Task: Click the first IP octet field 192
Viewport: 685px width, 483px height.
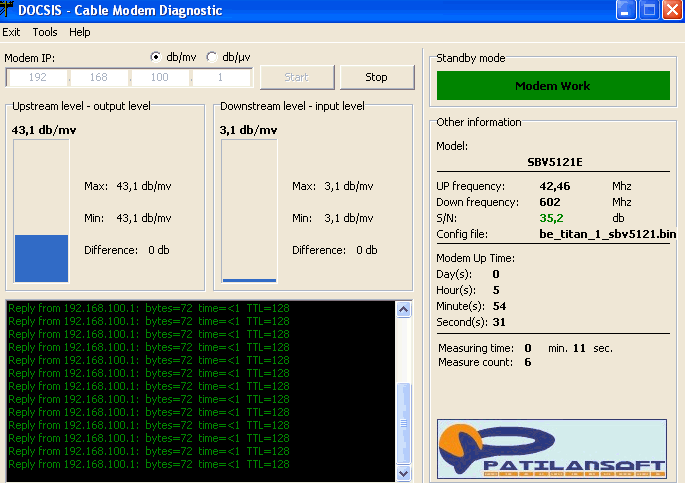Action: tap(38, 77)
